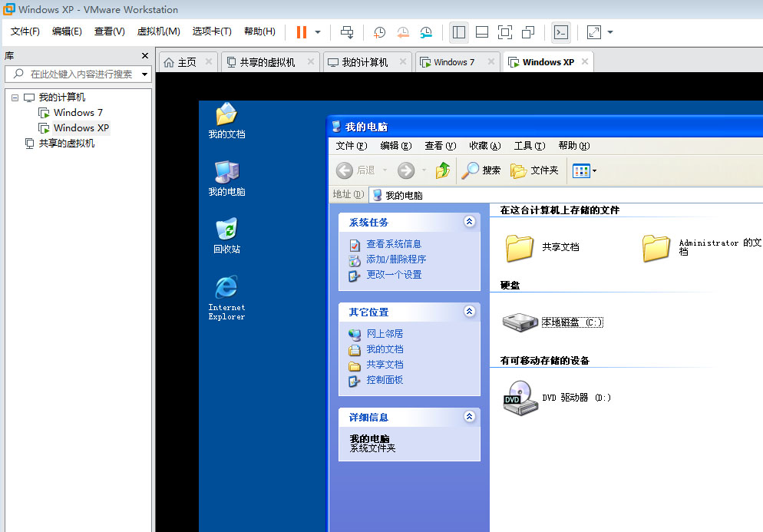Image resolution: width=763 pixels, height=532 pixels.
Task: Select 共享的虚拟机 in the library tree
Action: (67, 144)
